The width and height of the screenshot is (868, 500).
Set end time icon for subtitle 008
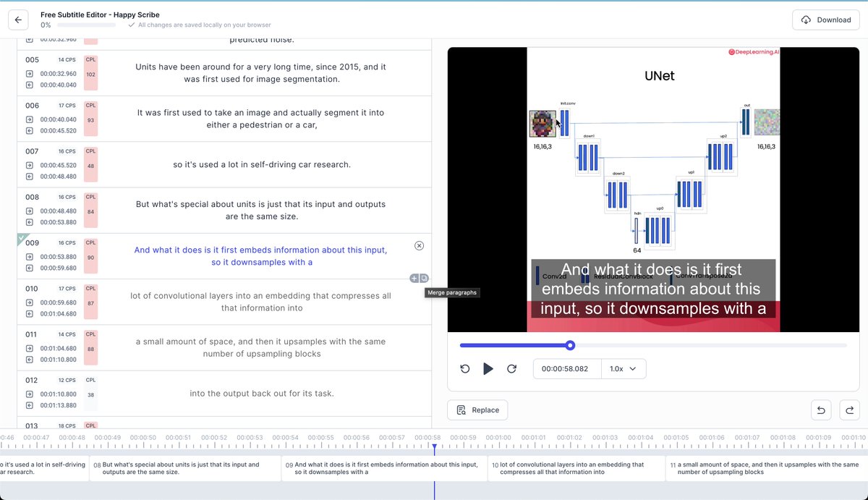pyautogui.click(x=30, y=222)
